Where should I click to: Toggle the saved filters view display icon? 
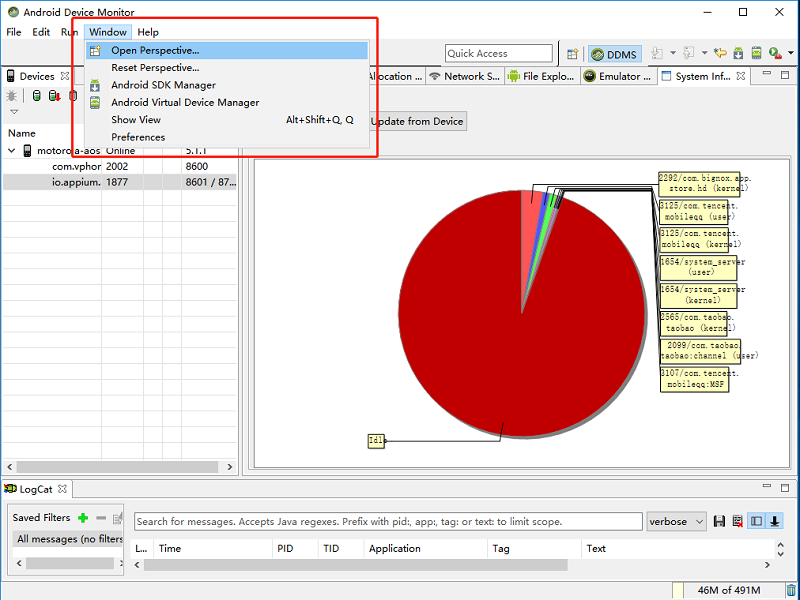coord(756,521)
